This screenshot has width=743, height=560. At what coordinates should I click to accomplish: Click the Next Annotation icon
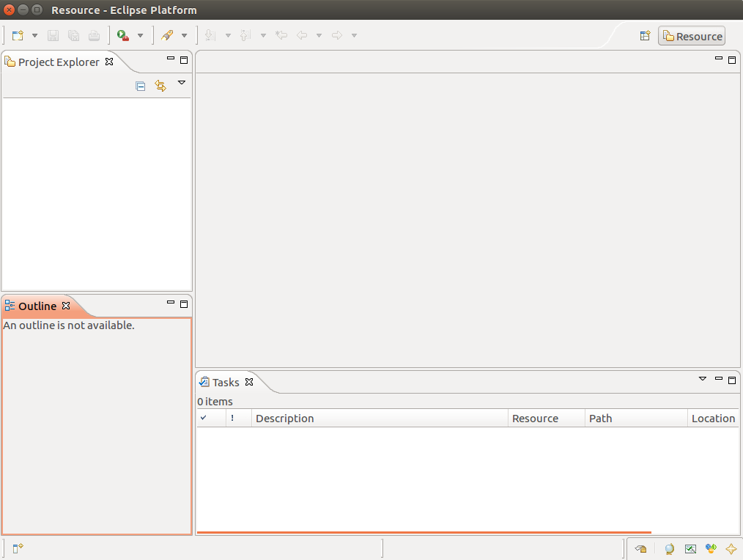tap(210, 36)
